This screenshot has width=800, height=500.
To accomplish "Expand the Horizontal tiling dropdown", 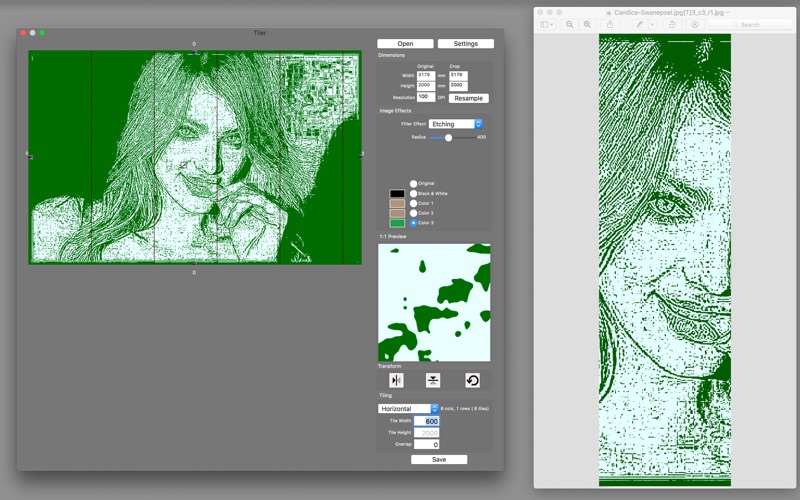I will pyautogui.click(x=408, y=409).
